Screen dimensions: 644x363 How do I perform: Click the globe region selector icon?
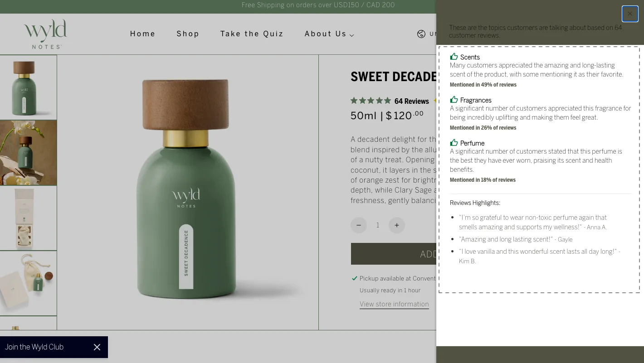[x=421, y=34]
